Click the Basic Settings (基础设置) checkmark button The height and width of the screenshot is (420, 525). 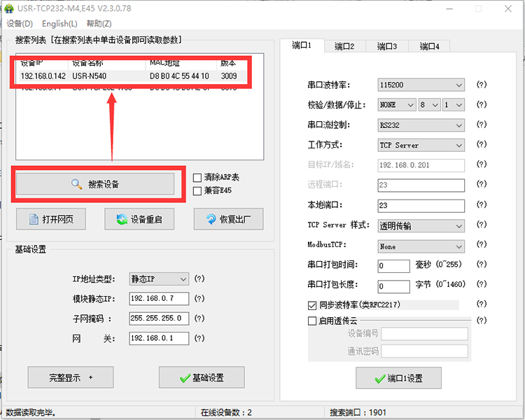[x=202, y=377]
